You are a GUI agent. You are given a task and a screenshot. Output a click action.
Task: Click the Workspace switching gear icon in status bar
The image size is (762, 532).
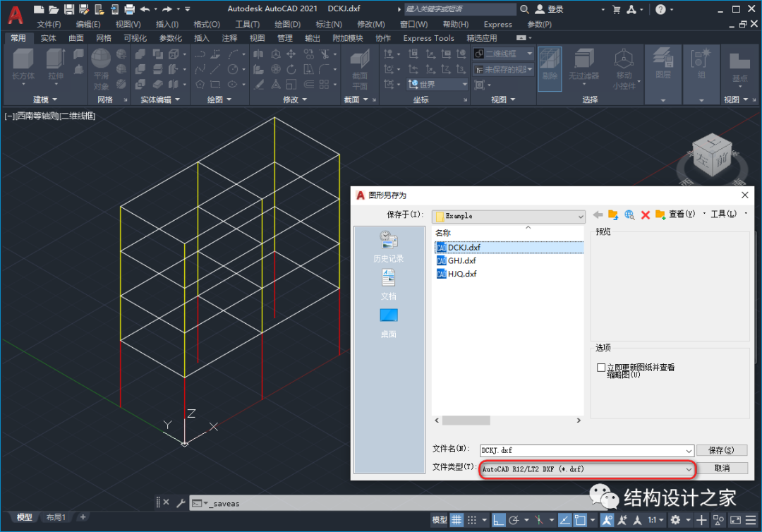point(675,520)
